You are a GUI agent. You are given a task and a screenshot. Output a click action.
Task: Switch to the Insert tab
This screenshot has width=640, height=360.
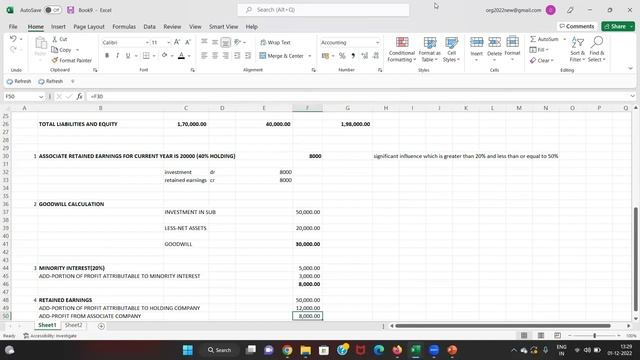(x=58, y=27)
